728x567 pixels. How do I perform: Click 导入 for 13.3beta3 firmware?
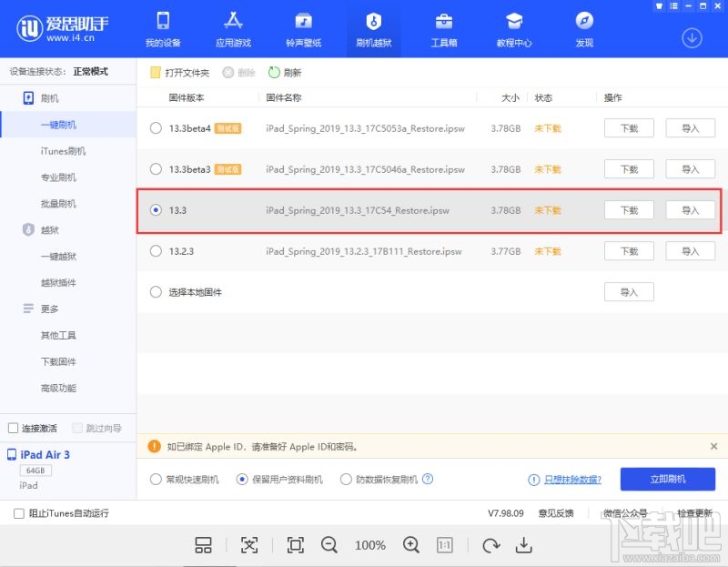(x=691, y=169)
